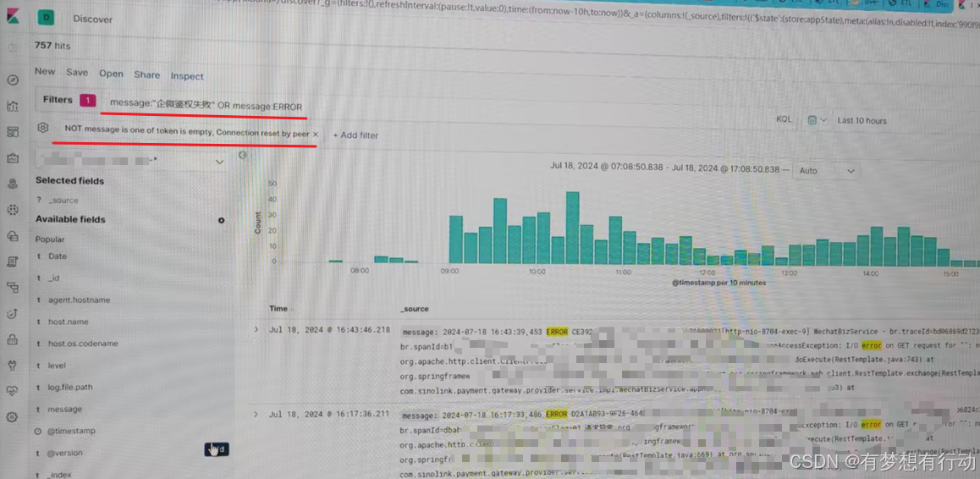Click the _source column header
The height and width of the screenshot is (479, 980).
(415, 309)
